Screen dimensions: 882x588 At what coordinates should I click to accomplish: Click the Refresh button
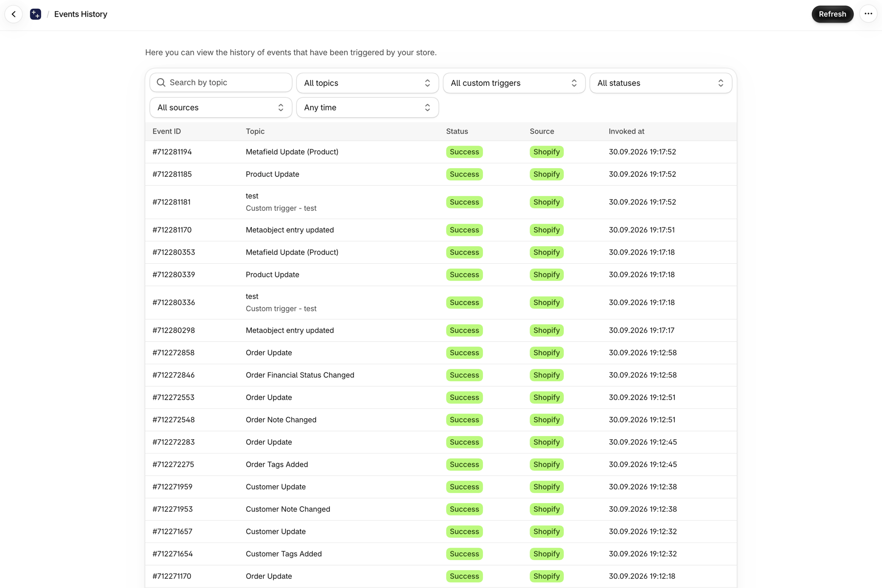click(832, 14)
